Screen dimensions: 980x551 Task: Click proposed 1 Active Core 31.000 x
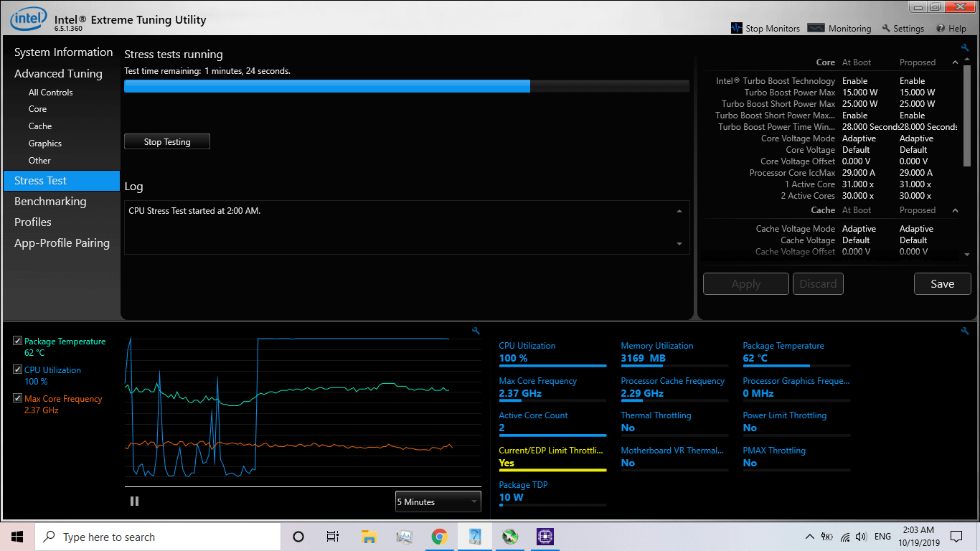(x=916, y=184)
